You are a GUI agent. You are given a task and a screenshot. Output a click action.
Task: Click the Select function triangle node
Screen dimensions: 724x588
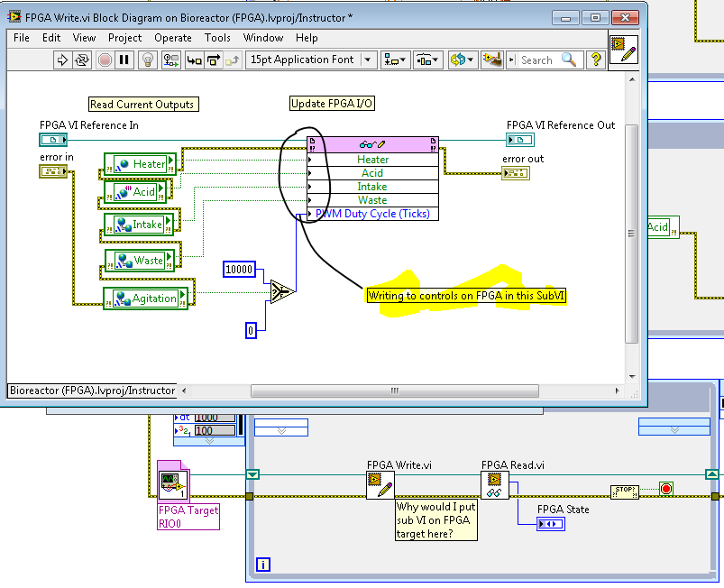pos(282,291)
